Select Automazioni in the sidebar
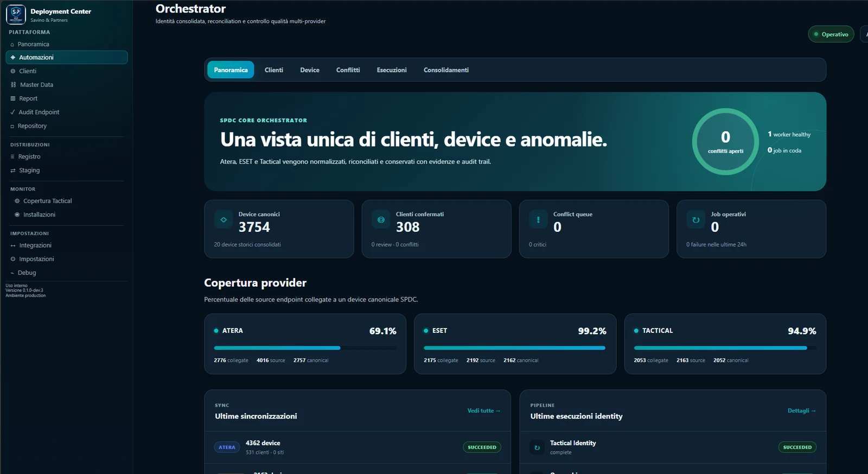Image resolution: width=868 pixels, height=474 pixels. [x=66, y=58]
